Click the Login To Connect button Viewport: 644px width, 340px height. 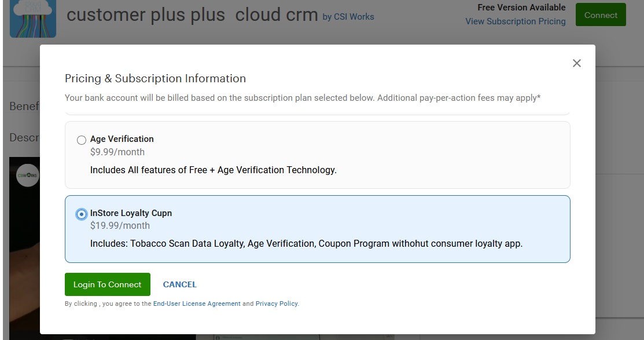click(108, 284)
